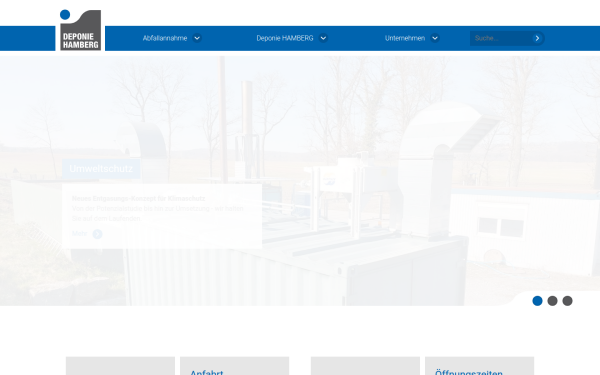
Task: Open the Deponie HAMBERG menu
Action: coord(285,38)
